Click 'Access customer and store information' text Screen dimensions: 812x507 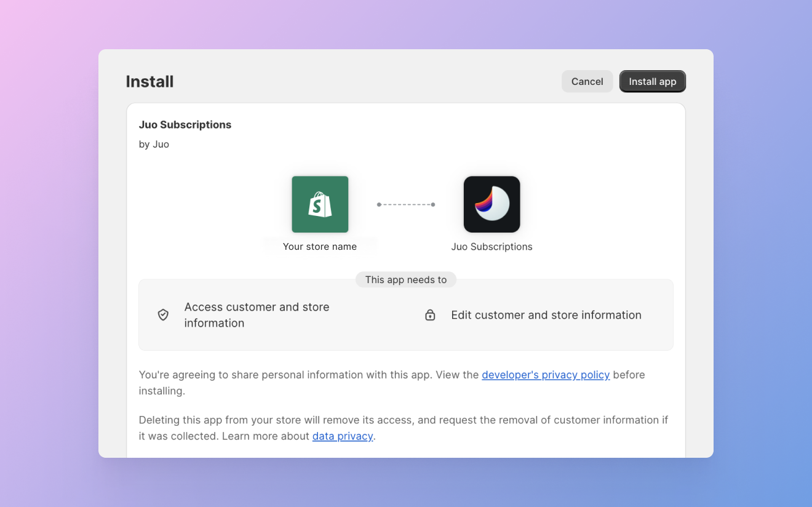[257, 315]
